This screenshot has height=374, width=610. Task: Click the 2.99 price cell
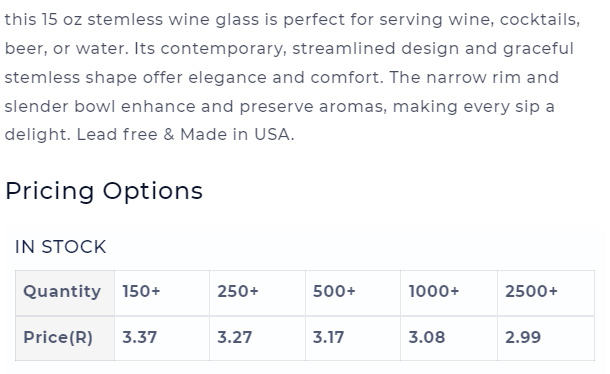tap(546, 338)
